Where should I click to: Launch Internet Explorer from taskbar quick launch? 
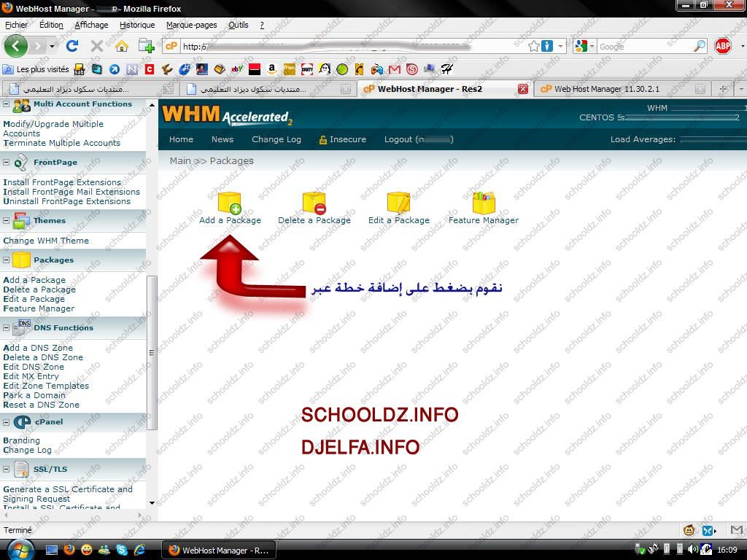click(x=139, y=550)
